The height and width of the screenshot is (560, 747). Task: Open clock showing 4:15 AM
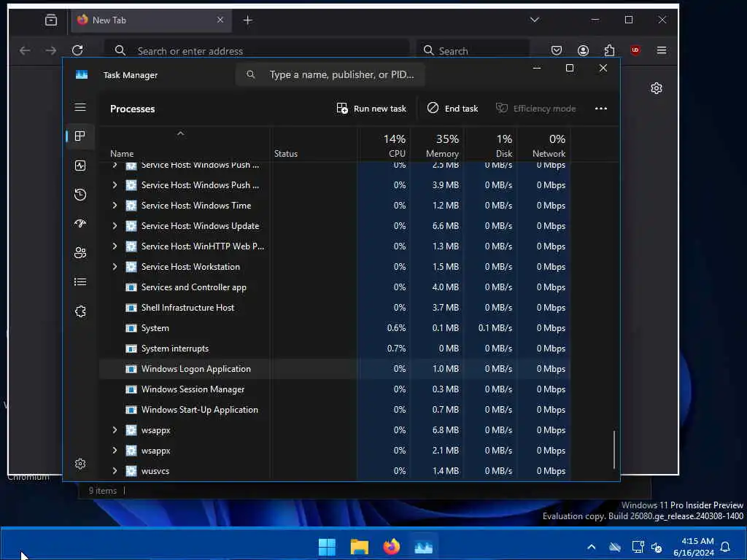coord(694,547)
